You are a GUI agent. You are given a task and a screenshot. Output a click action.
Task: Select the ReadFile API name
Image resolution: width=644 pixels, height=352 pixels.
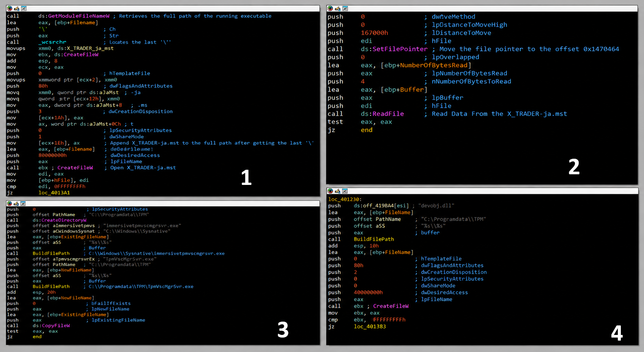click(388, 114)
